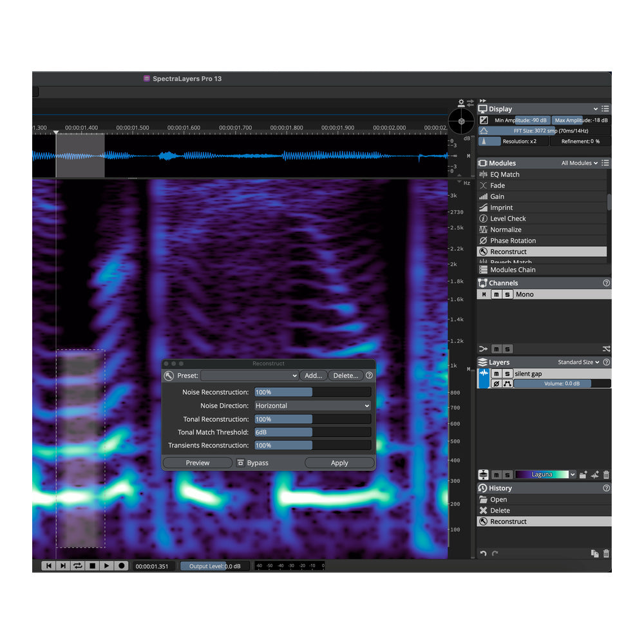
Task: Open the display settings gear icon
Action: tap(461, 102)
